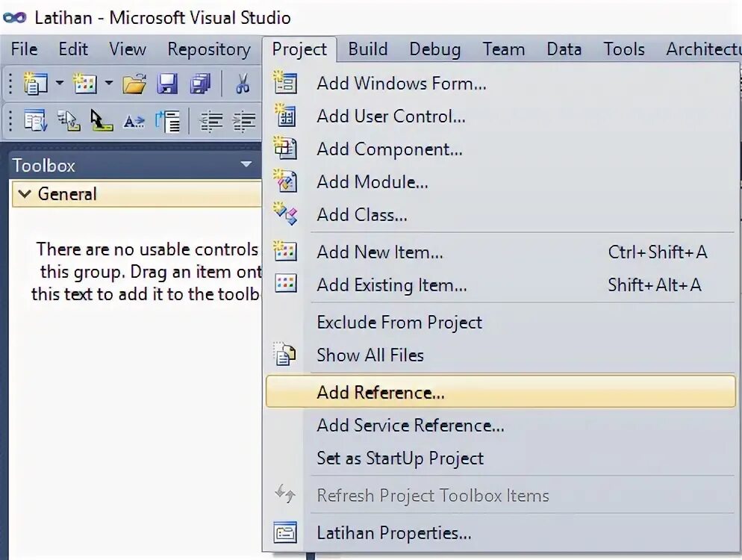742x560 pixels.
Task: Open the Team menu
Action: click(503, 49)
